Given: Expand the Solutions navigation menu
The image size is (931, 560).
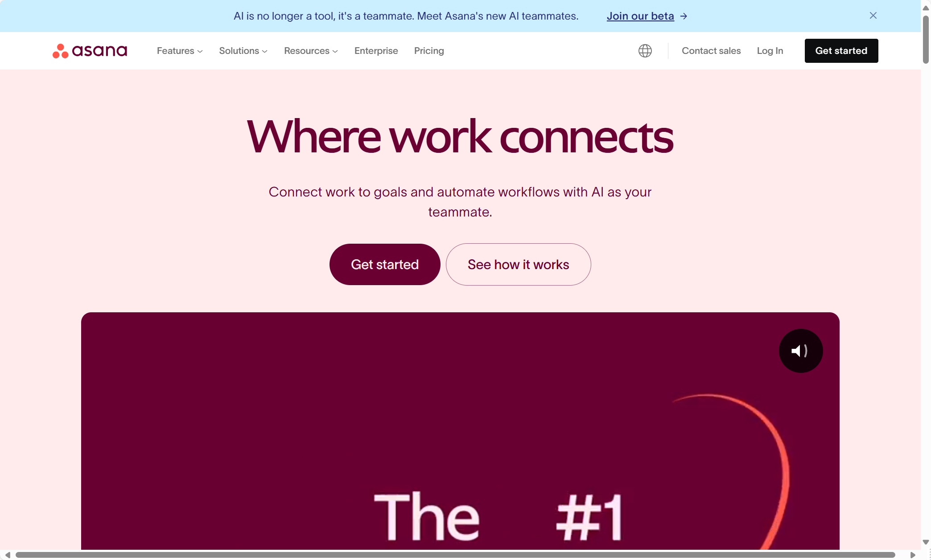Looking at the screenshot, I should pyautogui.click(x=243, y=50).
